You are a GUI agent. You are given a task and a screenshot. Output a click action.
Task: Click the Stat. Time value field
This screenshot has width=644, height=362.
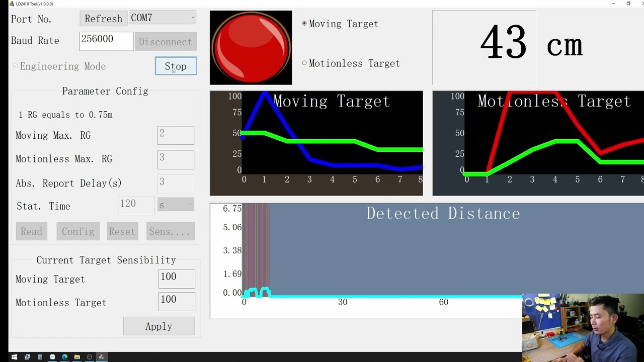pyautogui.click(x=136, y=205)
